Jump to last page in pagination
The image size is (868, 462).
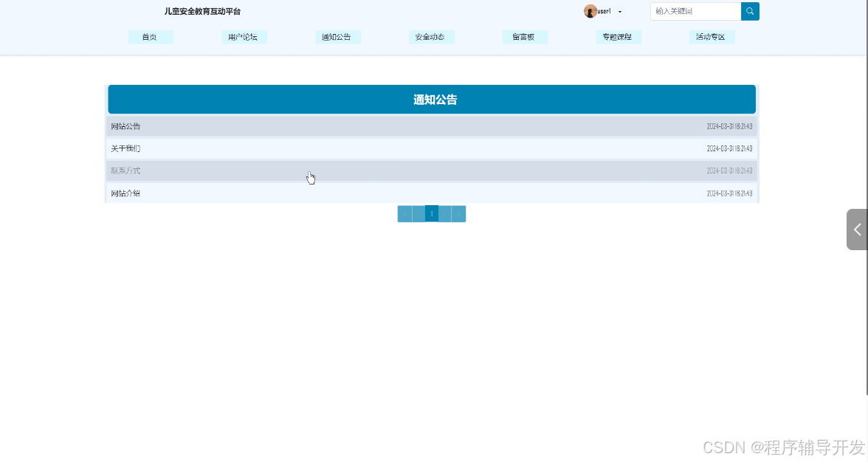(x=459, y=213)
